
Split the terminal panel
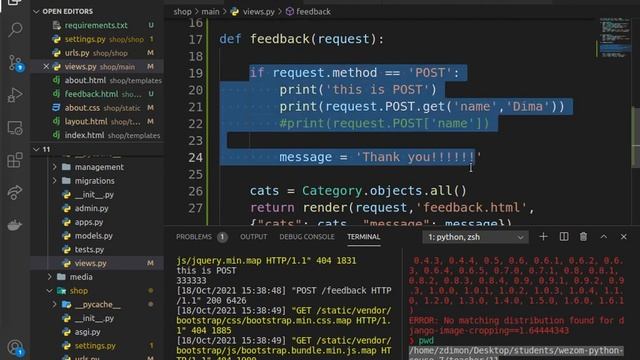coord(564,237)
